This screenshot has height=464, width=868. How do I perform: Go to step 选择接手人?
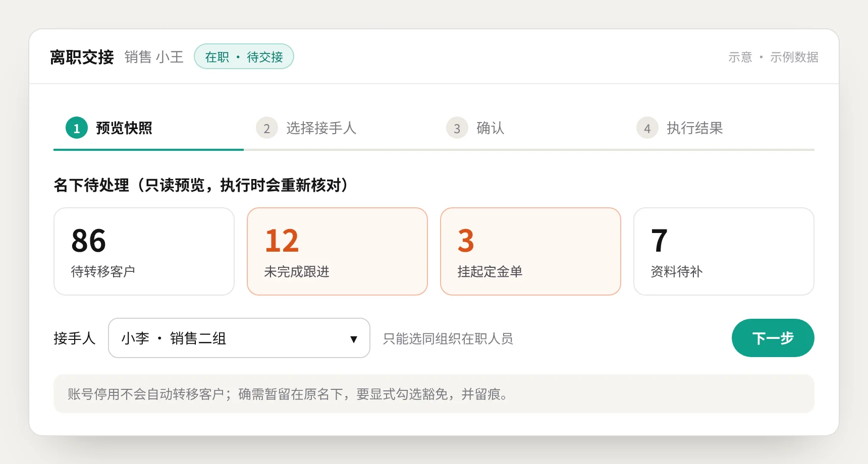point(339,128)
